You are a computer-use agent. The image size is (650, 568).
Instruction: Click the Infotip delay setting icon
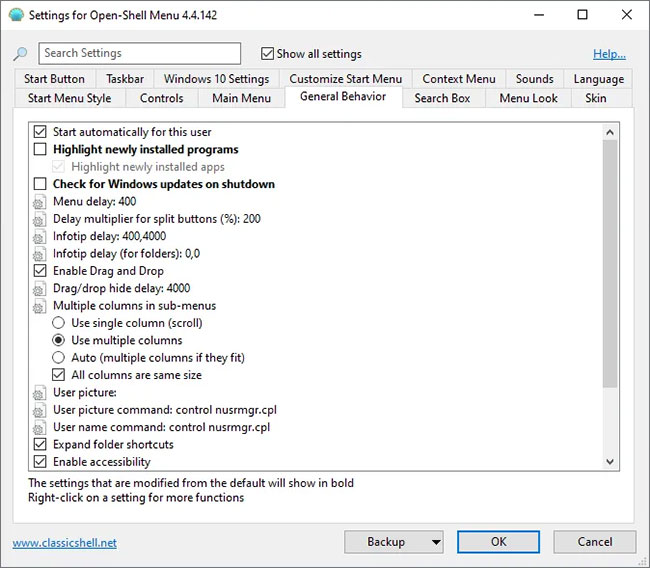40,236
